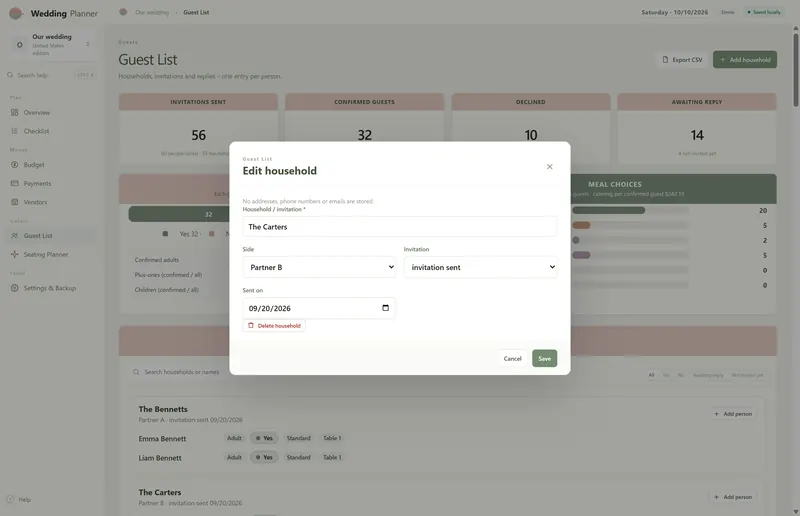Open the Side dropdown showing Partner B
Image resolution: width=800 pixels, height=516 pixels.
pyautogui.click(x=319, y=267)
